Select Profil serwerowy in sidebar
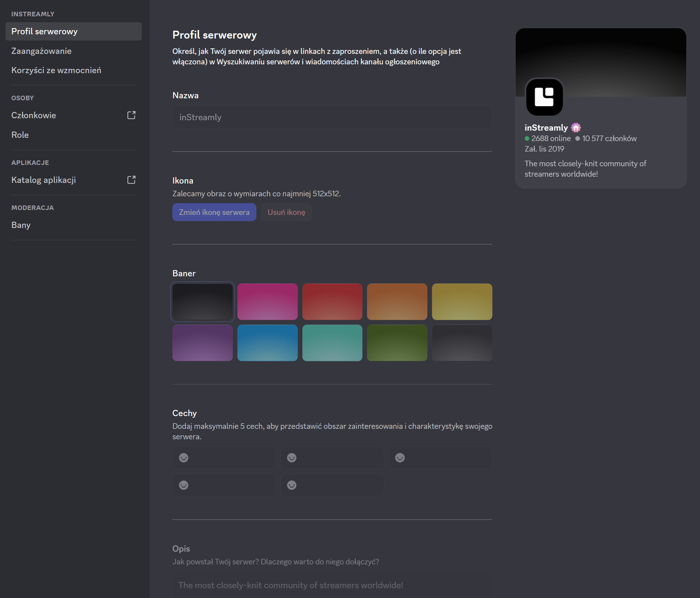This screenshot has width=700, height=598. pos(73,31)
